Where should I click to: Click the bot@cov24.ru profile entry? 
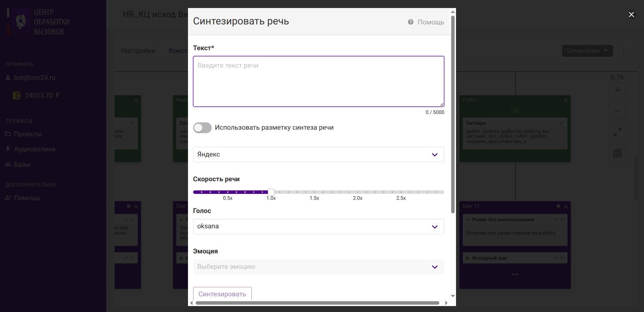tap(34, 78)
